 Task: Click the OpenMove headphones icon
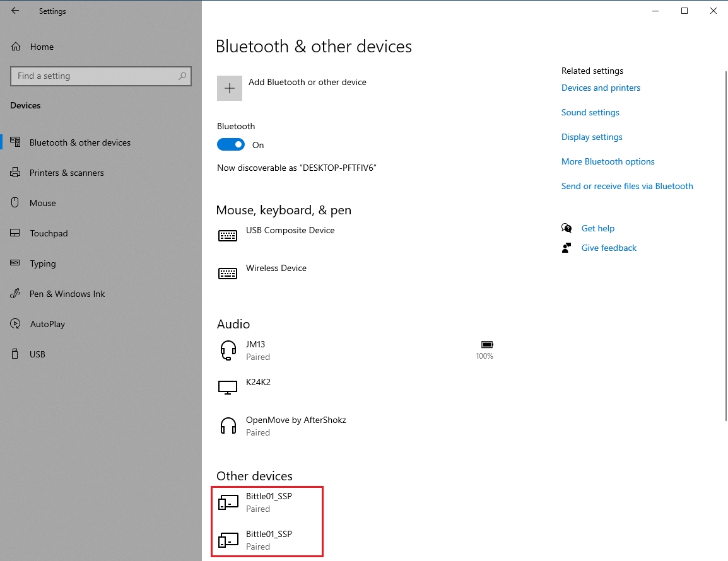pos(228,426)
